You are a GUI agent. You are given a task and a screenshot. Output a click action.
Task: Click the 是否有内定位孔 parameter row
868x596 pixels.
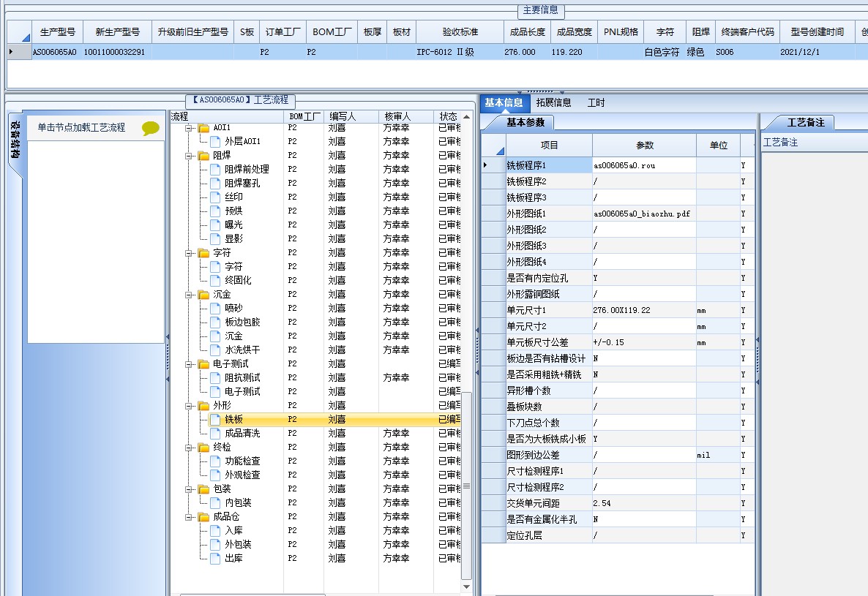(617, 278)
